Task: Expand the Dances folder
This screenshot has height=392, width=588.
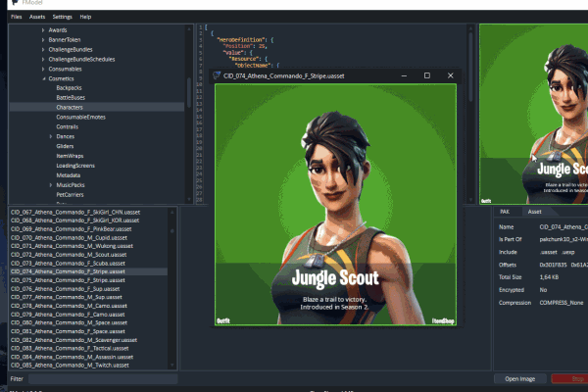Action: coord(51,136)
